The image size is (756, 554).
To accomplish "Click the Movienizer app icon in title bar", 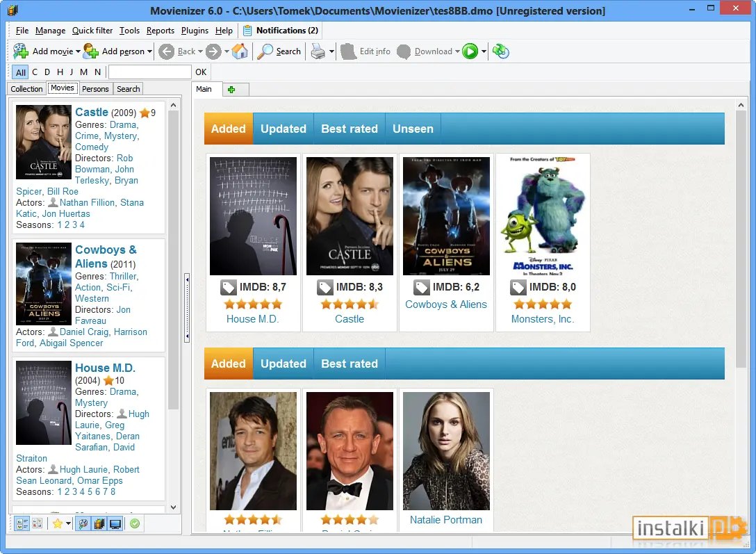I will tap(13, 10).
